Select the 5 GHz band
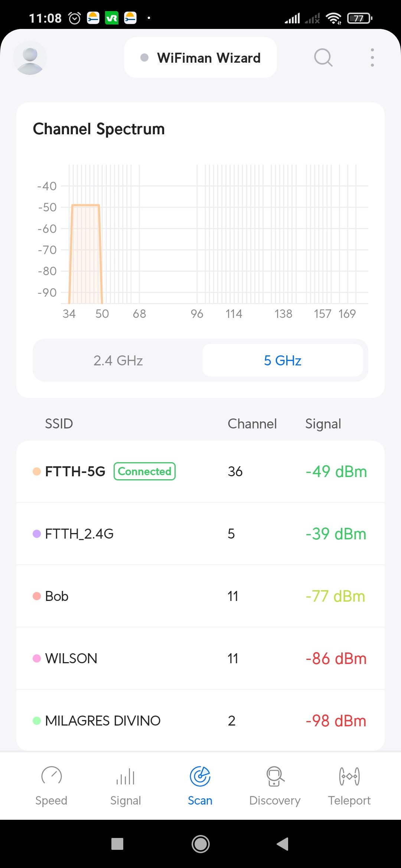401x868 pixels. tap(283, 360)
